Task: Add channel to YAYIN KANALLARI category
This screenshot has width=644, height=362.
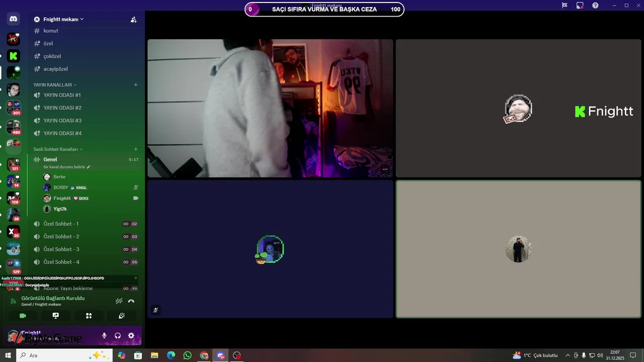Action: [x=136, y=85]
